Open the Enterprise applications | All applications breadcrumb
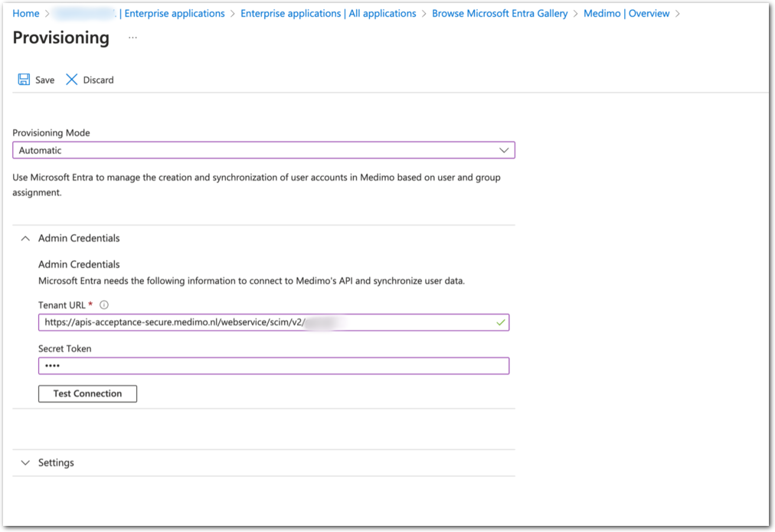This screenshot has width=775, height=532. 328,14
